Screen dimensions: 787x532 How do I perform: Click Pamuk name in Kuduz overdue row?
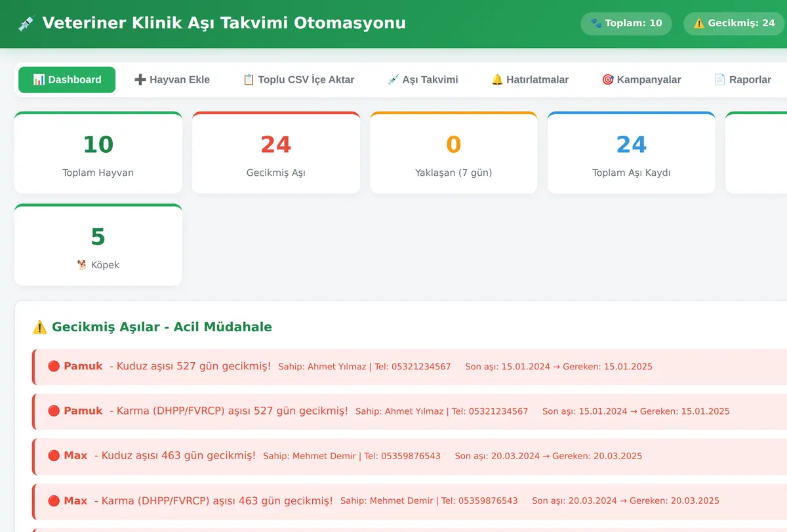click(83, 366)
